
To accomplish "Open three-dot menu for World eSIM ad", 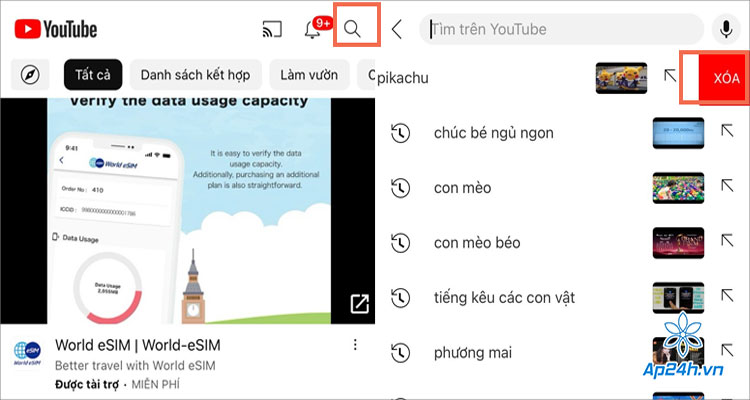I will point(355,344).
